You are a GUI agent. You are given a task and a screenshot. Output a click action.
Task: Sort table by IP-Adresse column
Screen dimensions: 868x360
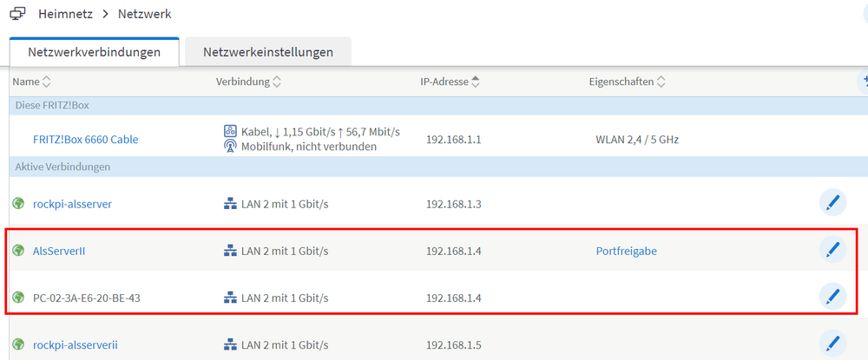tap(450, 82)
